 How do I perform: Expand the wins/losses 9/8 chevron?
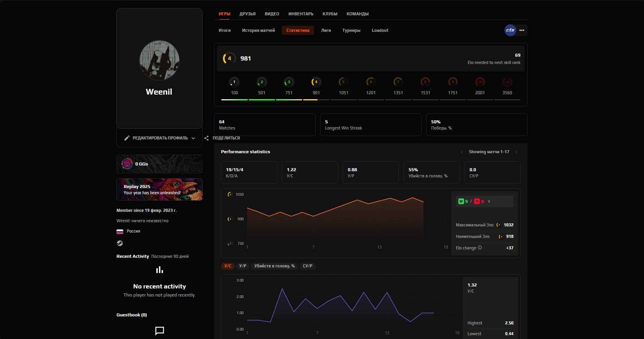489,201
